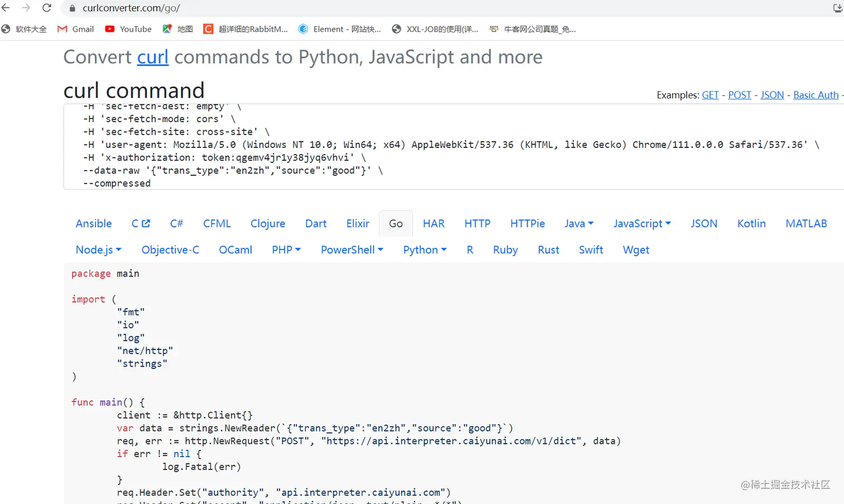Click the browser reload icon
Image resolution: width=844 pixels, height=504 pixels.
click(47, 8)
